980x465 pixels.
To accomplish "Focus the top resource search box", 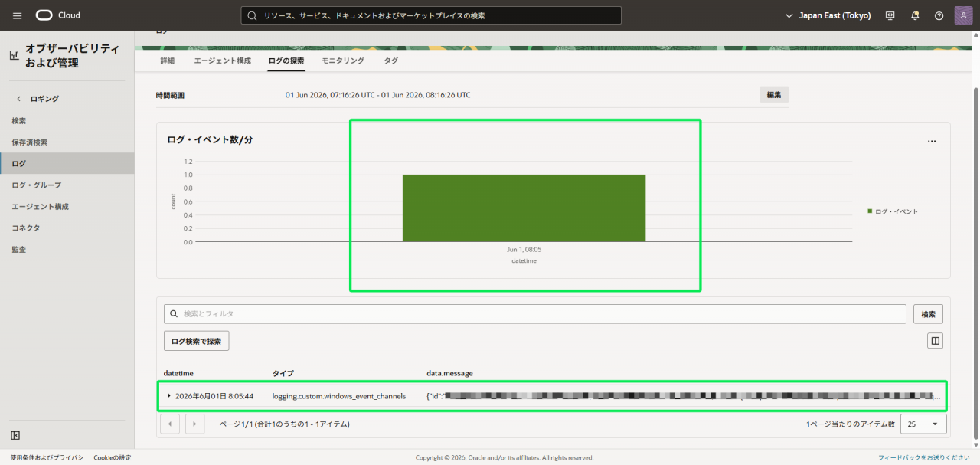I will 431,15.
